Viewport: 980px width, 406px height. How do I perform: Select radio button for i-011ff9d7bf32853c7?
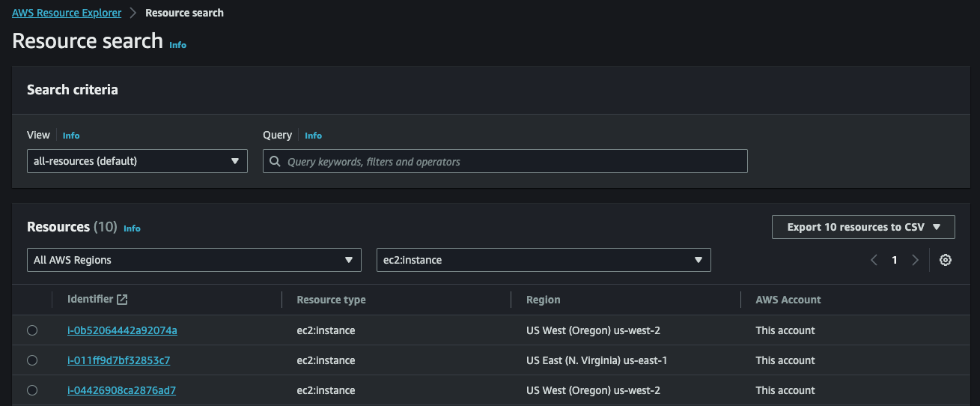(32, 360)
